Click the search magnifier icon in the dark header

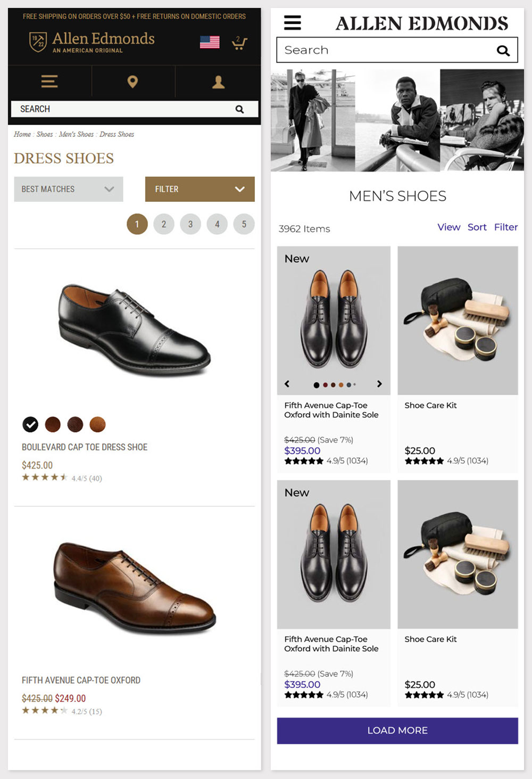click(240, 109)
